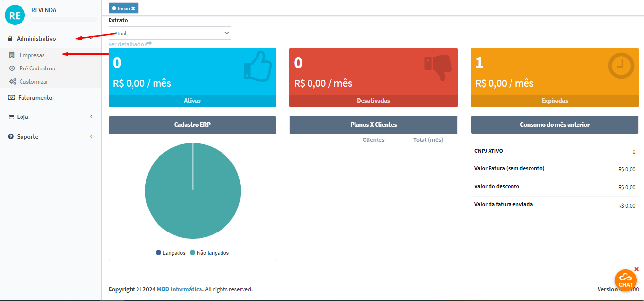Open the Extrato dropdown selector

point(170,33)
